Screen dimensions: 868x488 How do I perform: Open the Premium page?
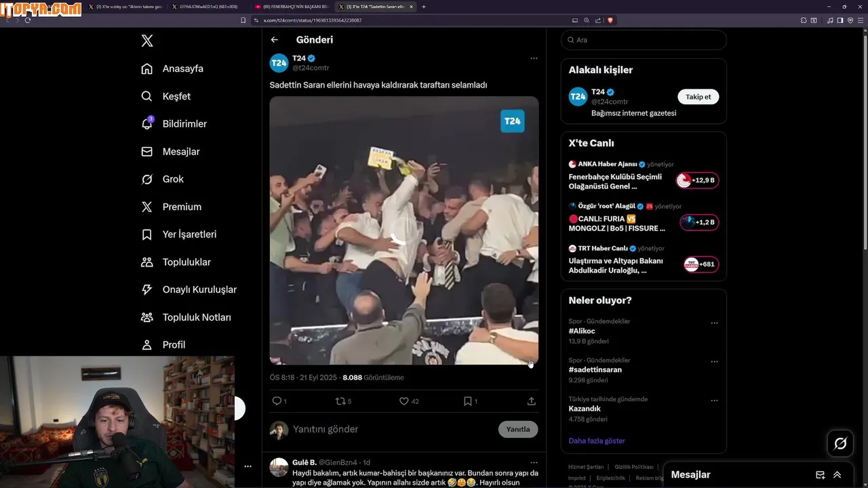tap(172, 207)
